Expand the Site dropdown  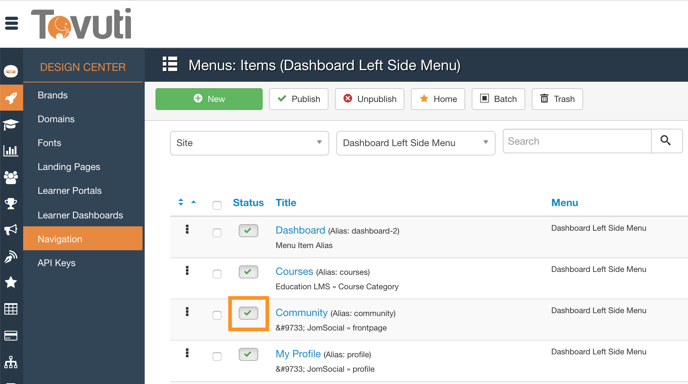[249, 143]
